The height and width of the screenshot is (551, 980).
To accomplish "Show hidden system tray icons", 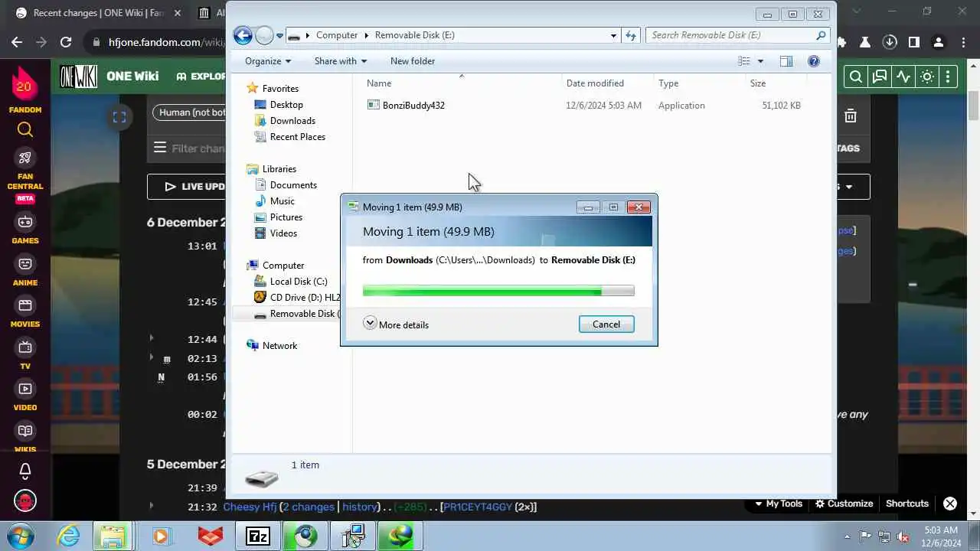I will pyautogui.click(x=847, y=536).
